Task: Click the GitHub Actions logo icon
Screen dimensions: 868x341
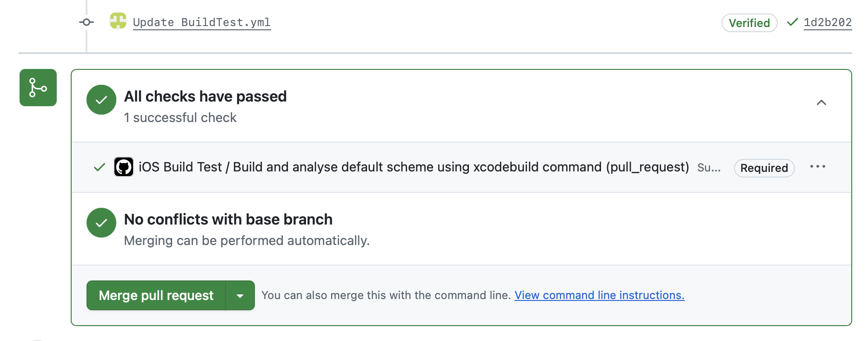Action: click(x=124, y=167)
